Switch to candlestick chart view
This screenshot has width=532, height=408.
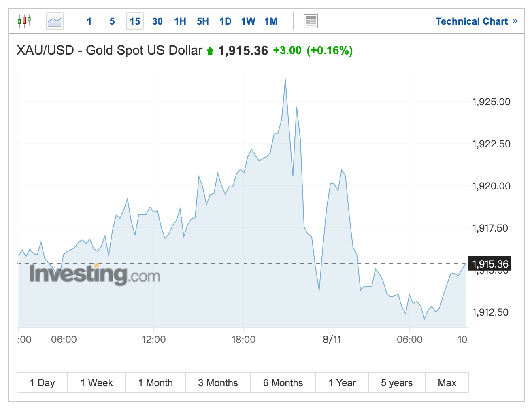[24, 21]
